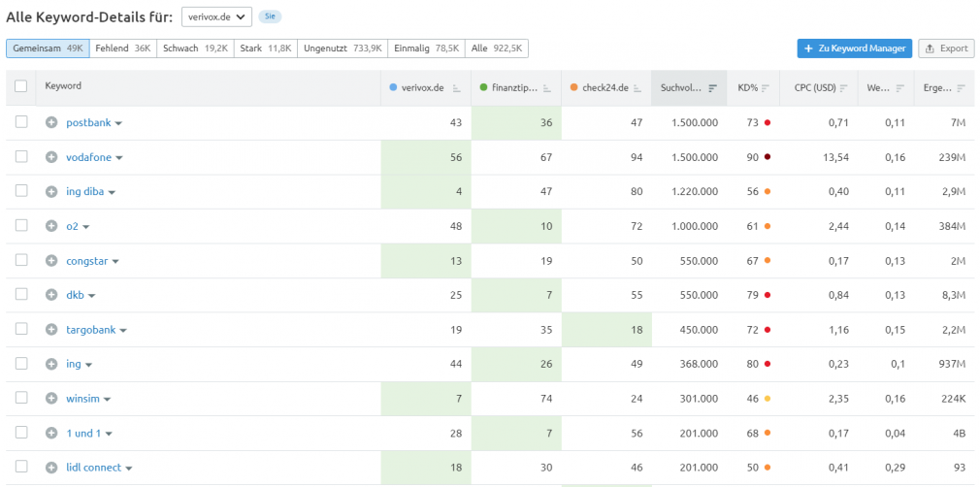Screen dimensions: 980x487
Task: Sort by the Wettbewerb column icon
Action: [900, 88]
